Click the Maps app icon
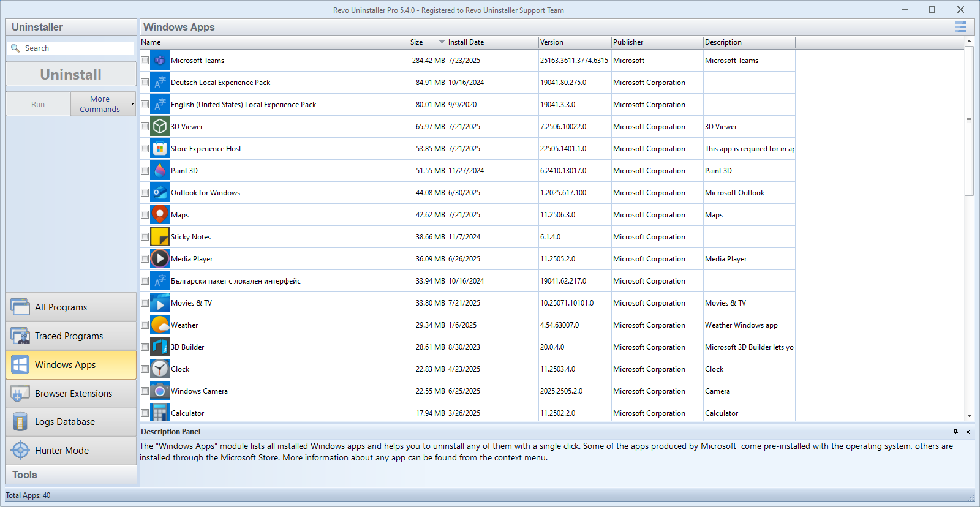The width and height of the screenshot is (980, 507). click(x=160, y=215)
